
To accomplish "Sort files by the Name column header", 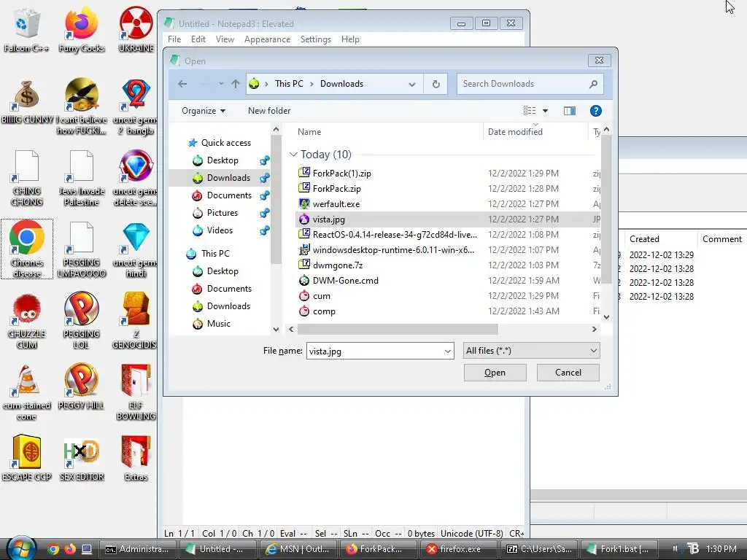I will click(x=389, y=132).
